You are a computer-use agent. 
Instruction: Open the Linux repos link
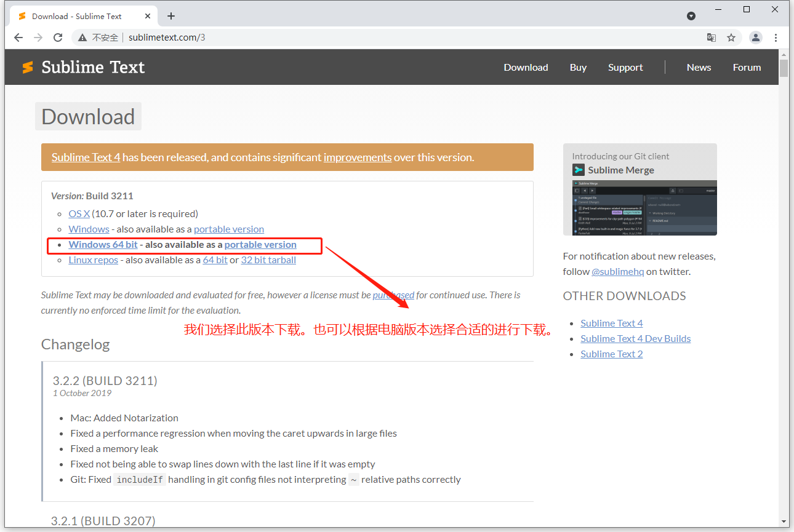tap(94, 260)
